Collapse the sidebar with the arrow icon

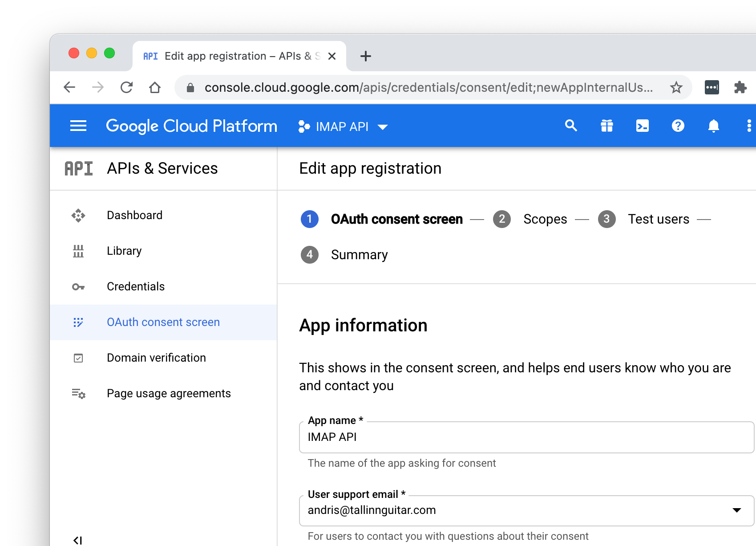(78, 540)
